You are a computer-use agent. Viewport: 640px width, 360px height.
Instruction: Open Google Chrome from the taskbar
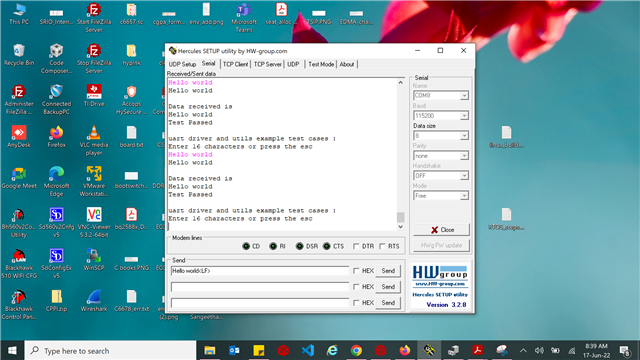[356, 350]
